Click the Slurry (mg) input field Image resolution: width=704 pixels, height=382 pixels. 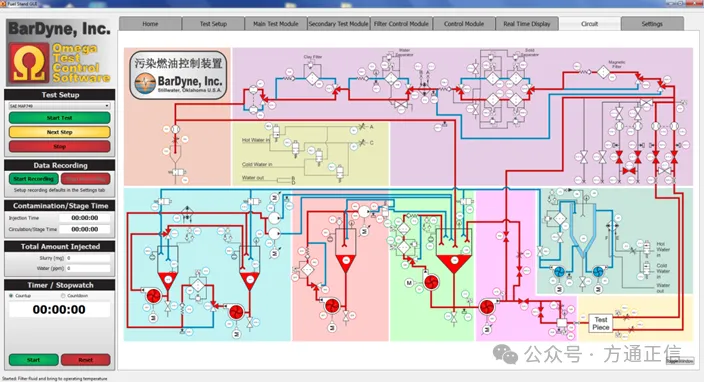point(88,258)
